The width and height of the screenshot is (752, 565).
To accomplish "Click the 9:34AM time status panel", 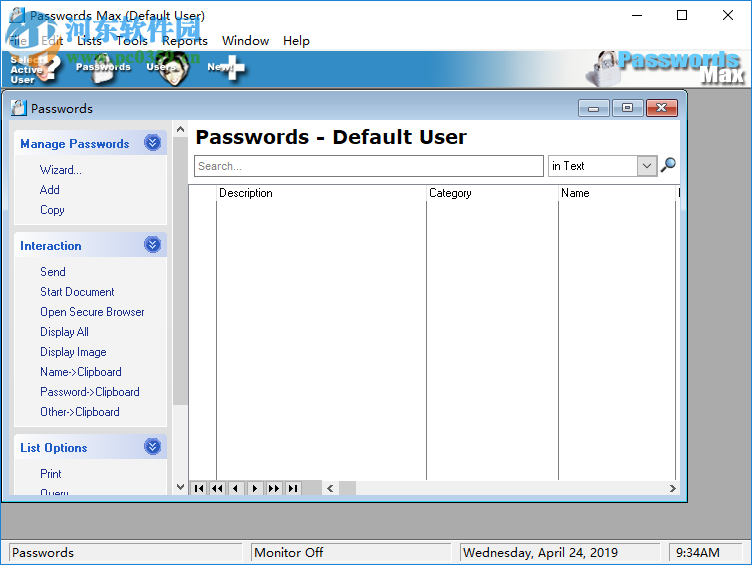I will [705, 553].
